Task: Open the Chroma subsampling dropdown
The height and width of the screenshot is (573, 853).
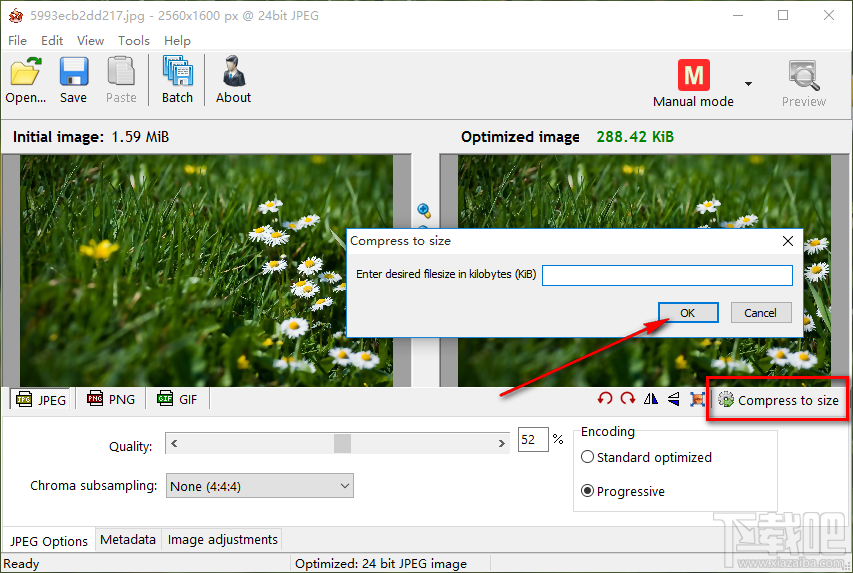Action: 259,485
